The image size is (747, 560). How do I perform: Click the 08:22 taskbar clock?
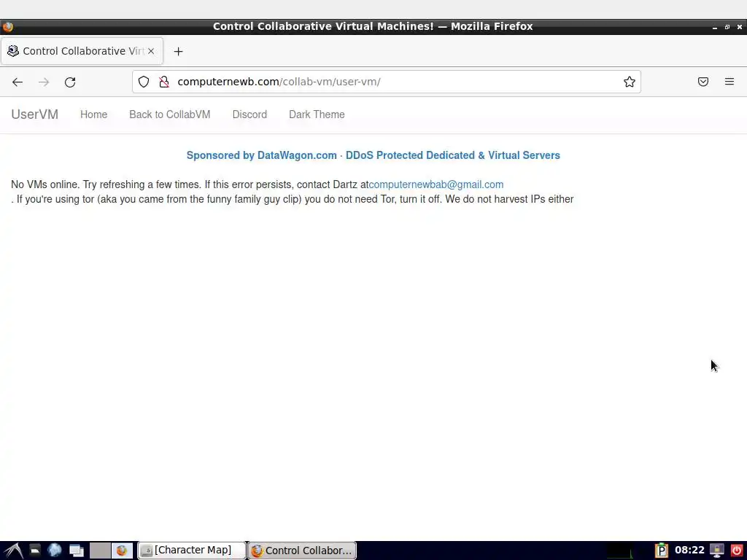click(689, 551)
